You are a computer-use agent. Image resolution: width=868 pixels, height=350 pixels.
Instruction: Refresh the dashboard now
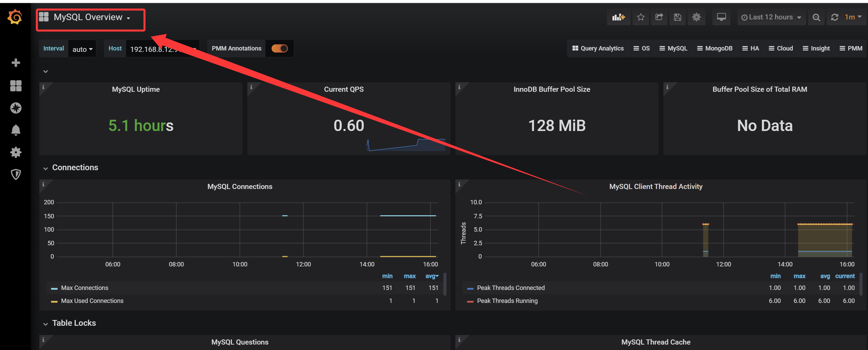pos(835,17)
